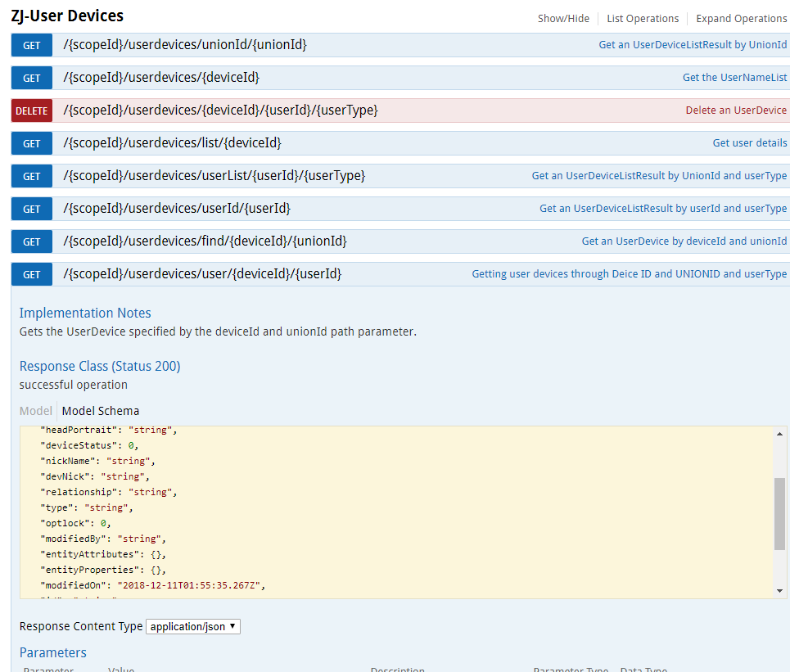
Task: Open Response Content Type application/json dropdown
Action: [193, 627]
